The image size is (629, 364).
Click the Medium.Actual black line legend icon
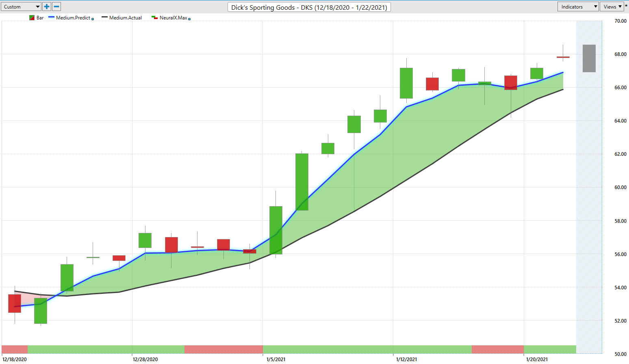104,17
